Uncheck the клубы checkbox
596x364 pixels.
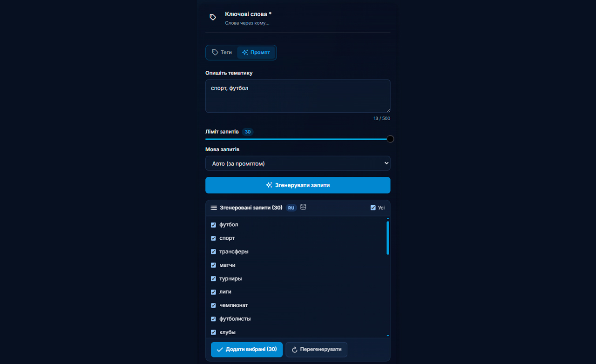click(x=213, y=332)
